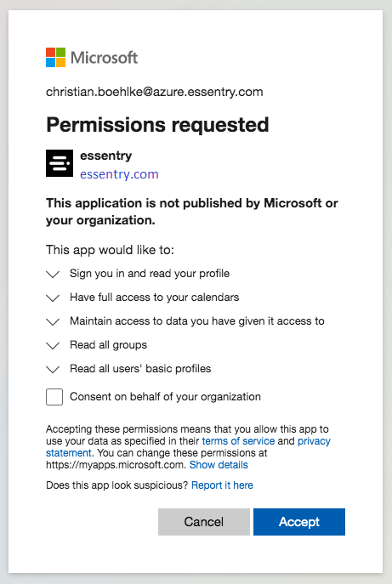Click the Show details link
392x584 pixels.
coord(219,465)
